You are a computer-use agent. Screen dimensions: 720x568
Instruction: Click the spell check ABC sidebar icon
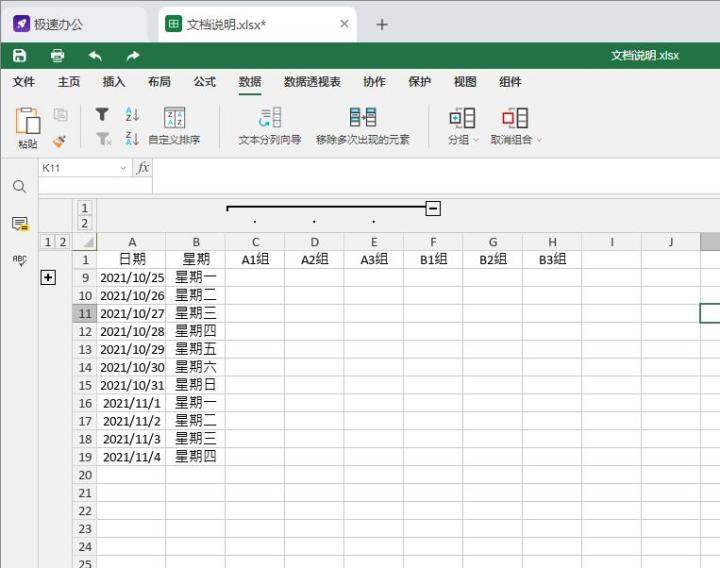point(19,260)
